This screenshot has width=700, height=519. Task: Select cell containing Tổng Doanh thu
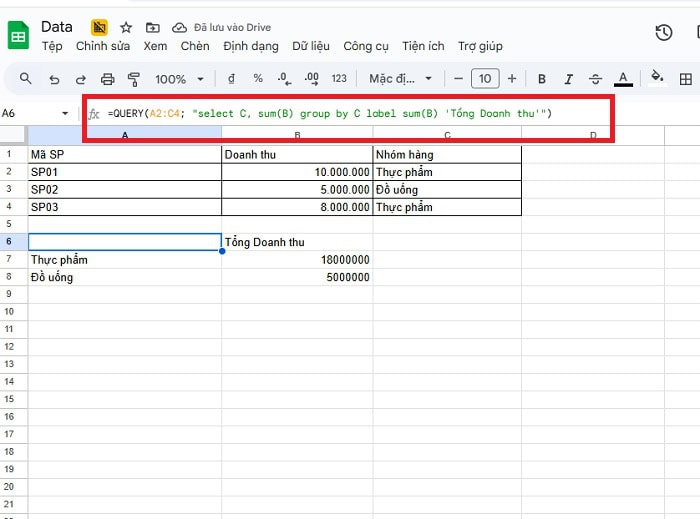296,242
